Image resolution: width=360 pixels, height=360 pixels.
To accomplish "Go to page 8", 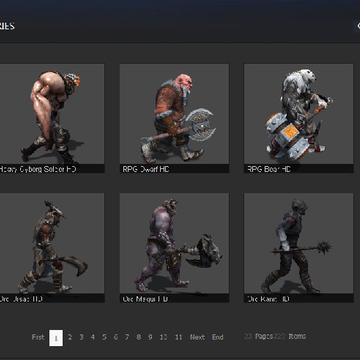I will click(139, 337).
